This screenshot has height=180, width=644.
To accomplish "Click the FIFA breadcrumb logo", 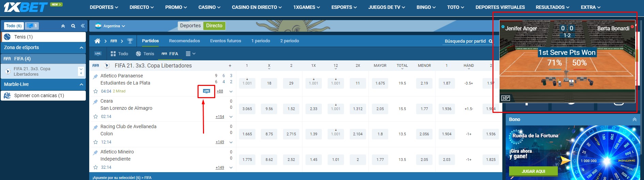I will [114, 41].
